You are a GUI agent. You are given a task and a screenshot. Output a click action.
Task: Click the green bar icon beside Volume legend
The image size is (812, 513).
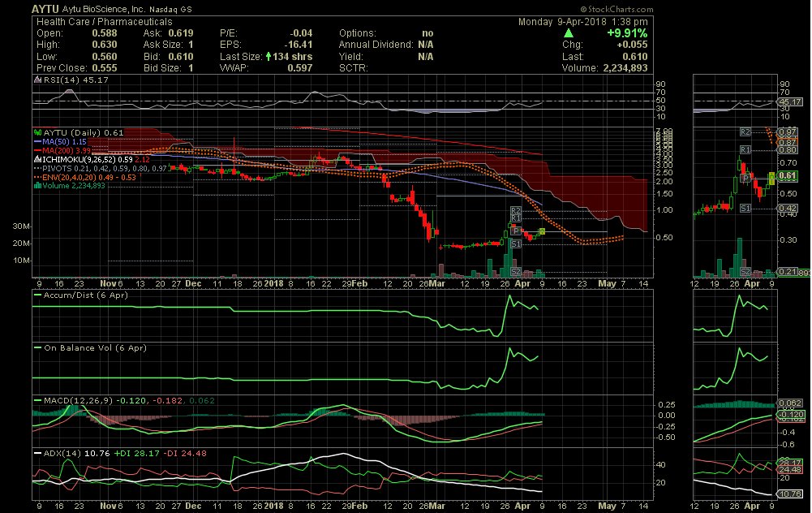(38, 186)
